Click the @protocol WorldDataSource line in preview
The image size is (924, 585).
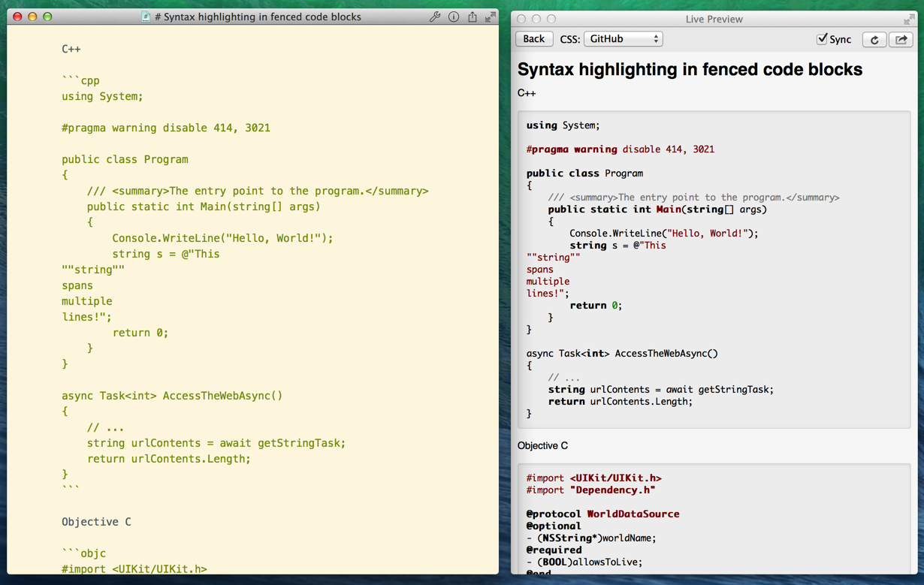point(602,514)
